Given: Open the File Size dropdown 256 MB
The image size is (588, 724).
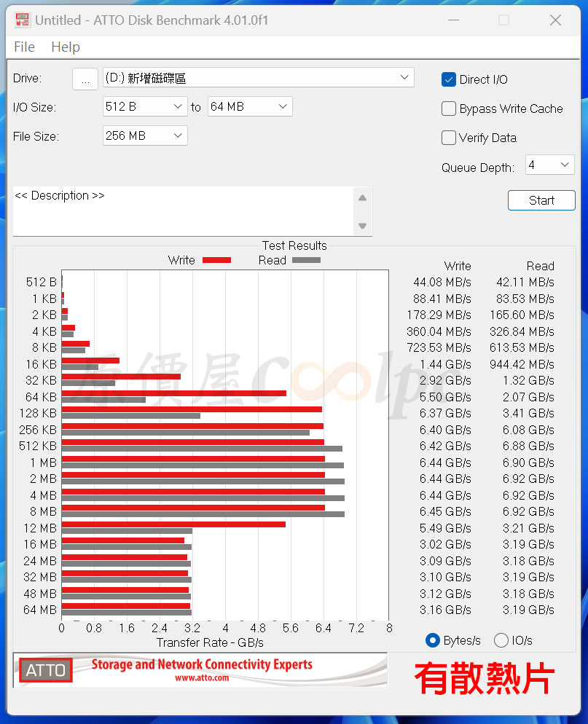Looking at the screenshot, I should pyautogui.click(x=145, y=135).
